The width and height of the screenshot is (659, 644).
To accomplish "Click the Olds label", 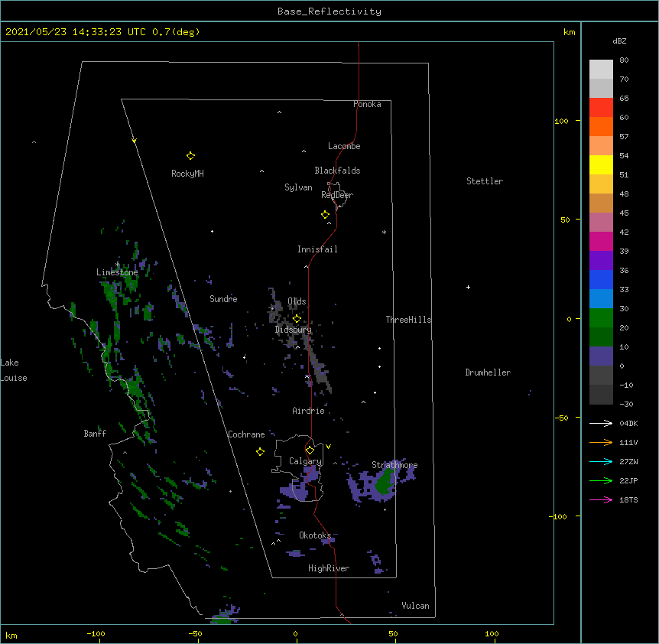I will 297,301.
